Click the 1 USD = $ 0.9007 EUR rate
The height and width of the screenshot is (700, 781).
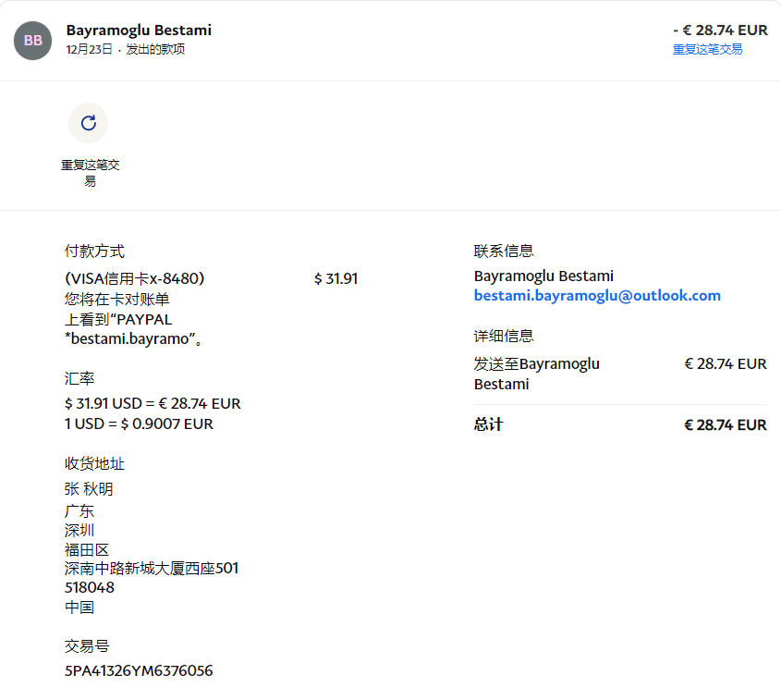point(139,424)
